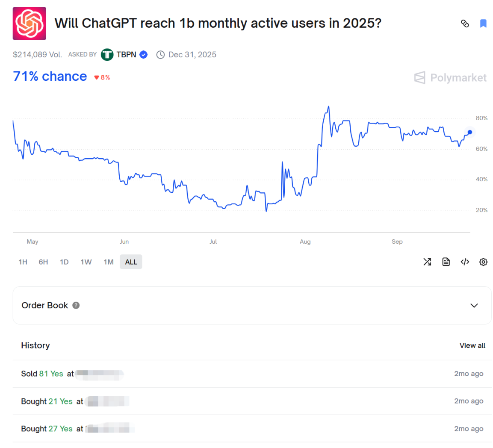This screenshot has width=493, height=448.
Task: Select the ALL time range
Action: tap(131, 262)
